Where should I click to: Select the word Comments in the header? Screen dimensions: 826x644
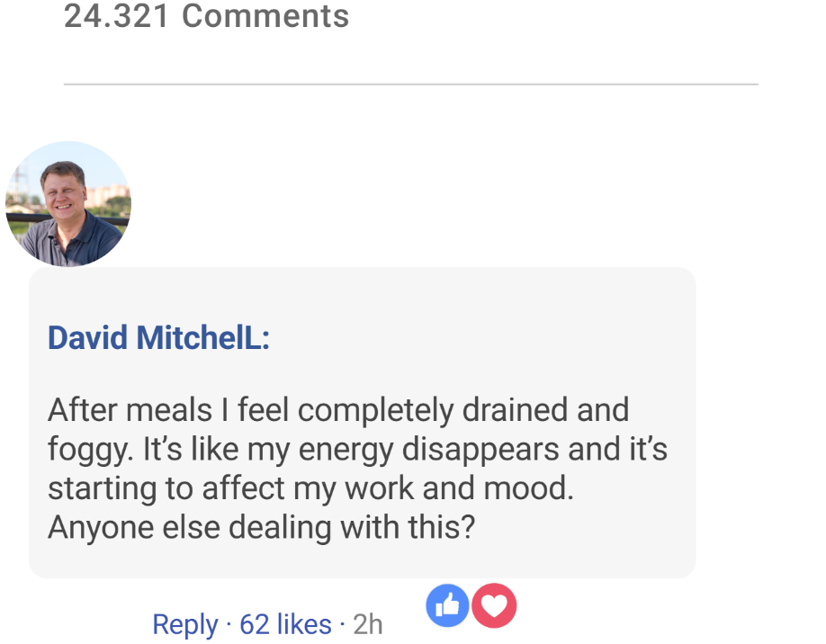pyautogui.click(x=265, y=16)
